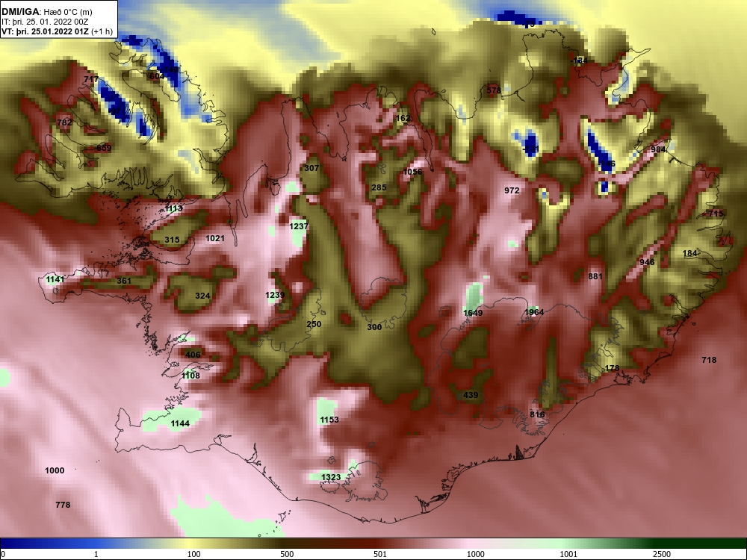The image size is (747, 560).
Task: Select the 984 map value
Action: pos(658,149)
